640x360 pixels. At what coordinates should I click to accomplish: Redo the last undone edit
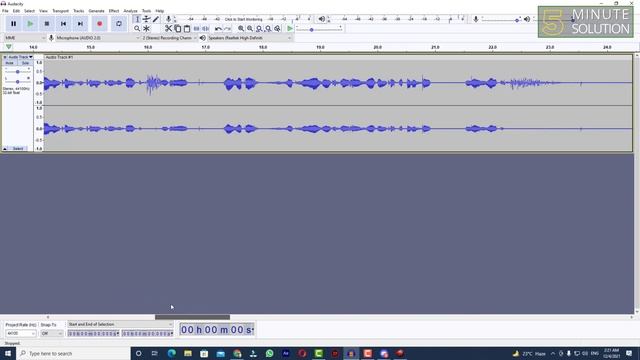coord(228,29)
